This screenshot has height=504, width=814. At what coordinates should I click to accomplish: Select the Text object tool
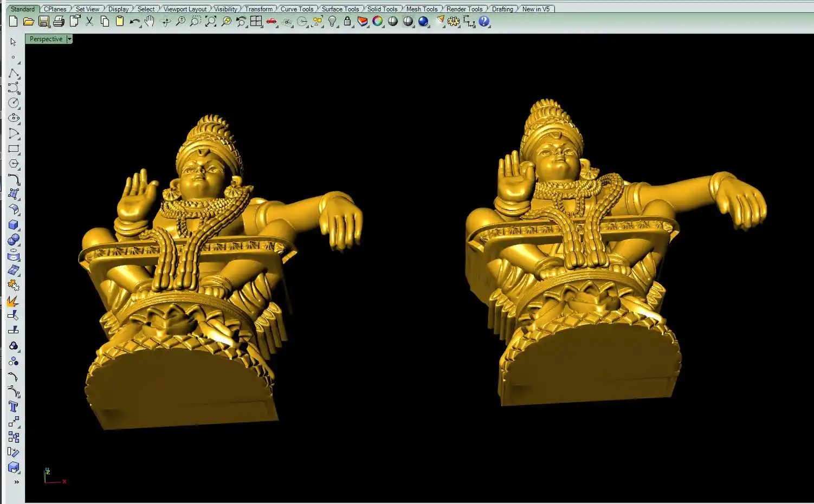(14, 407)
